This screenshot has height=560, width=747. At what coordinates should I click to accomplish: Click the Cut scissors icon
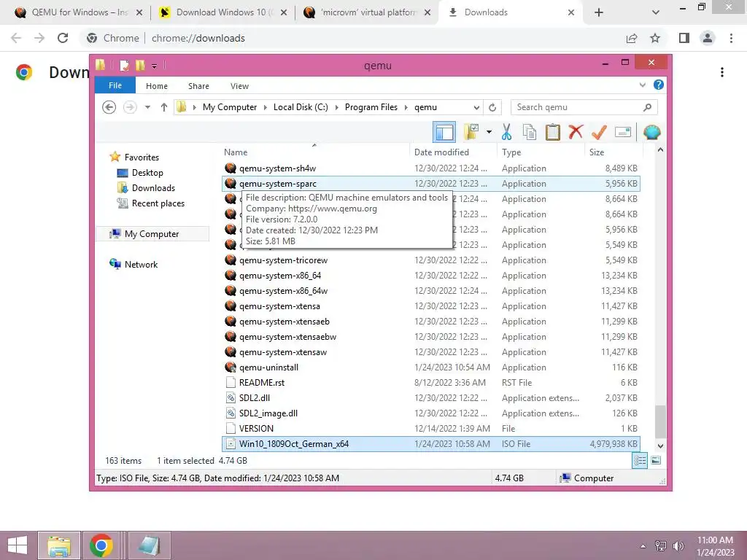tap(506, 132)
